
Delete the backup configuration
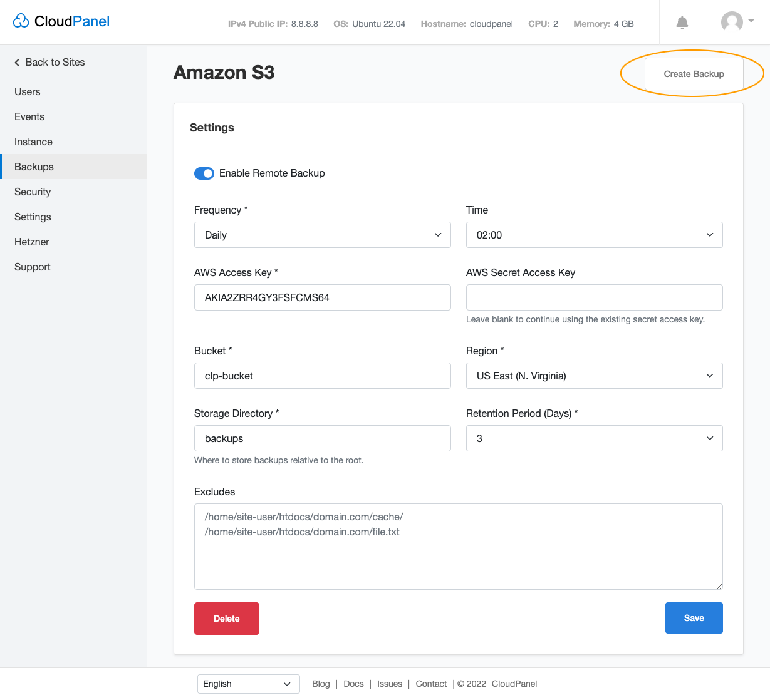coord(226,618)
